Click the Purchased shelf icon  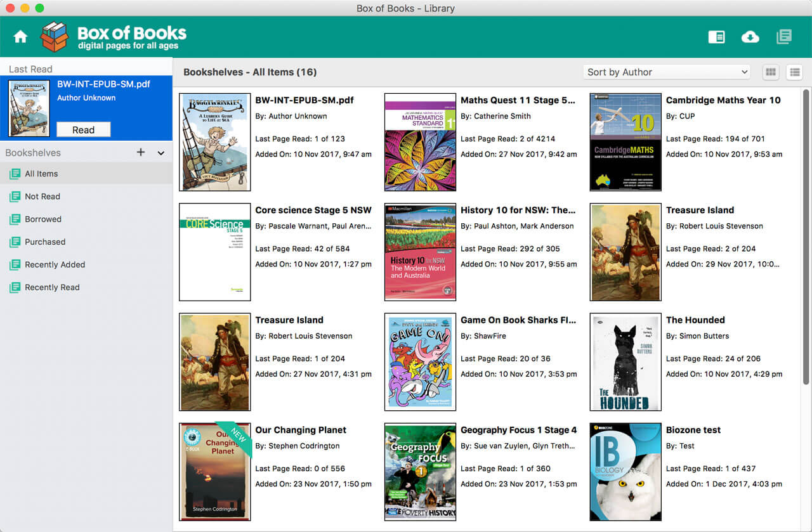click(x=15, y=242)
